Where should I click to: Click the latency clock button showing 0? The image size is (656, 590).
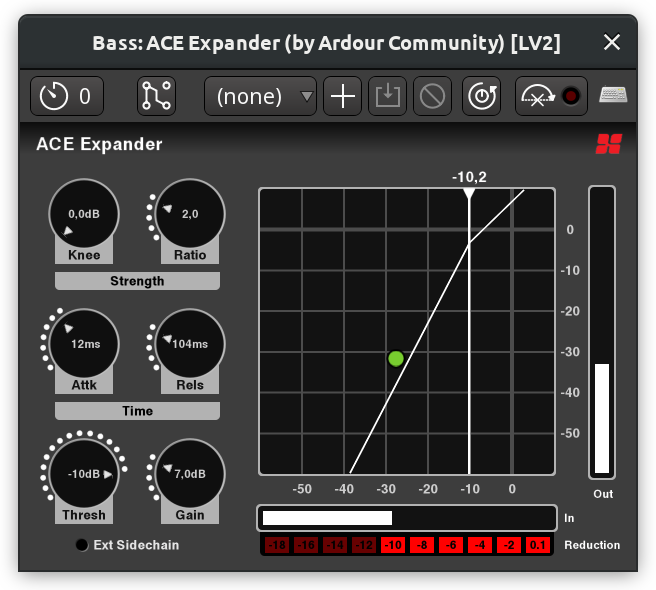coord(67,96)
